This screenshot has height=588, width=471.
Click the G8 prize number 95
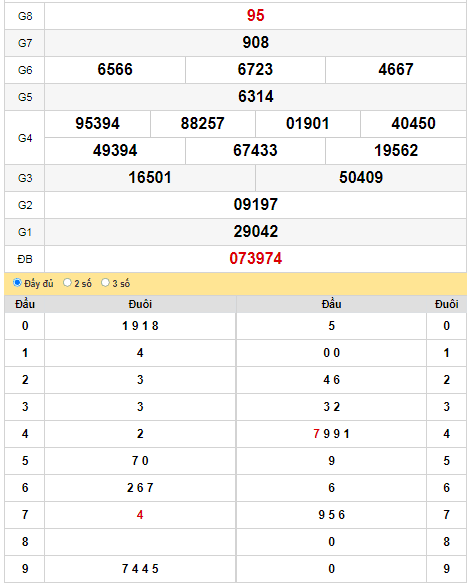point(255,16)
